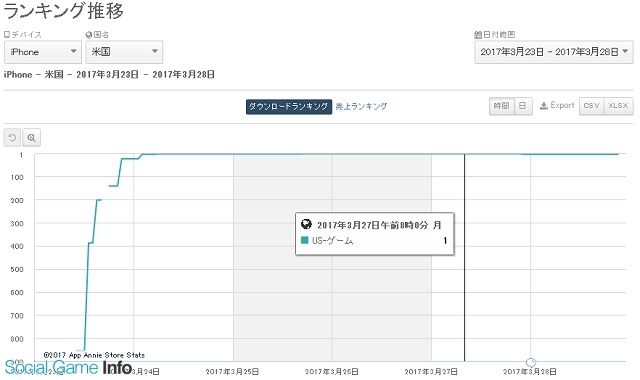Click the calendar icon beside date range label

[478, 35]
